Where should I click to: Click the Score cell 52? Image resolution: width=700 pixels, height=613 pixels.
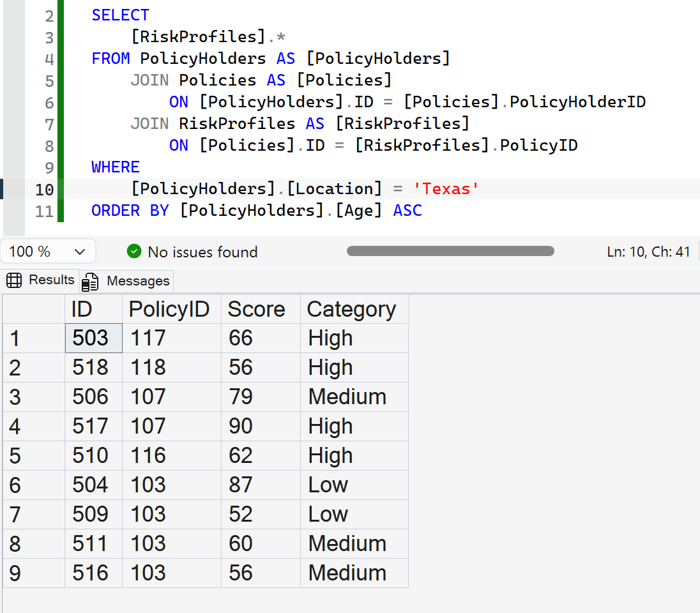coord(261,514)
